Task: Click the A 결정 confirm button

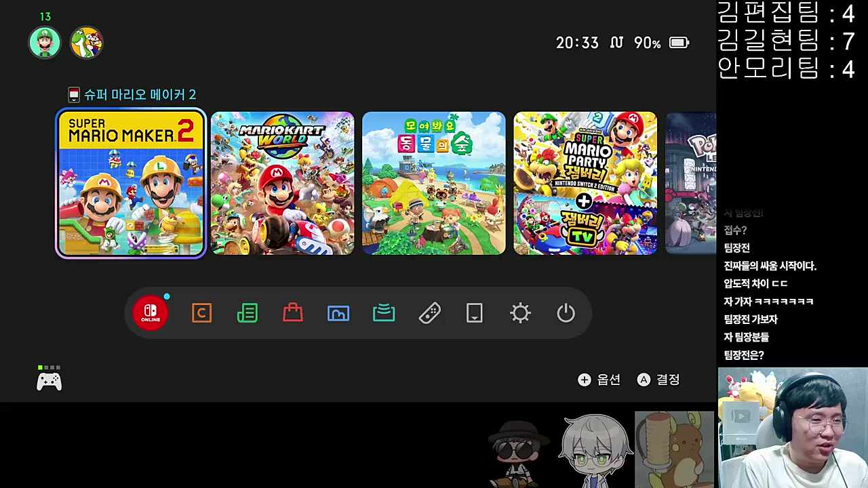Action: pyautogui.click(x=658, y=380)
